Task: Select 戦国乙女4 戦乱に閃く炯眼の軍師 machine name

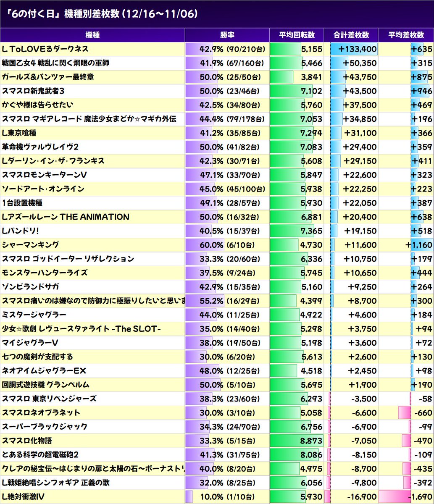Action: pos(55,63)
